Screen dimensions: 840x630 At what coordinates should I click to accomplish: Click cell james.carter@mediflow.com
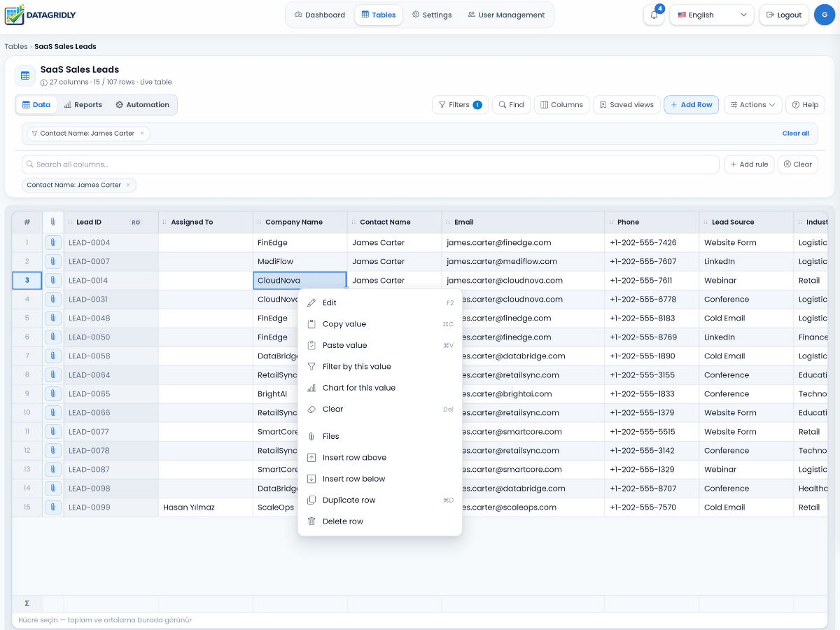(523, 261)
